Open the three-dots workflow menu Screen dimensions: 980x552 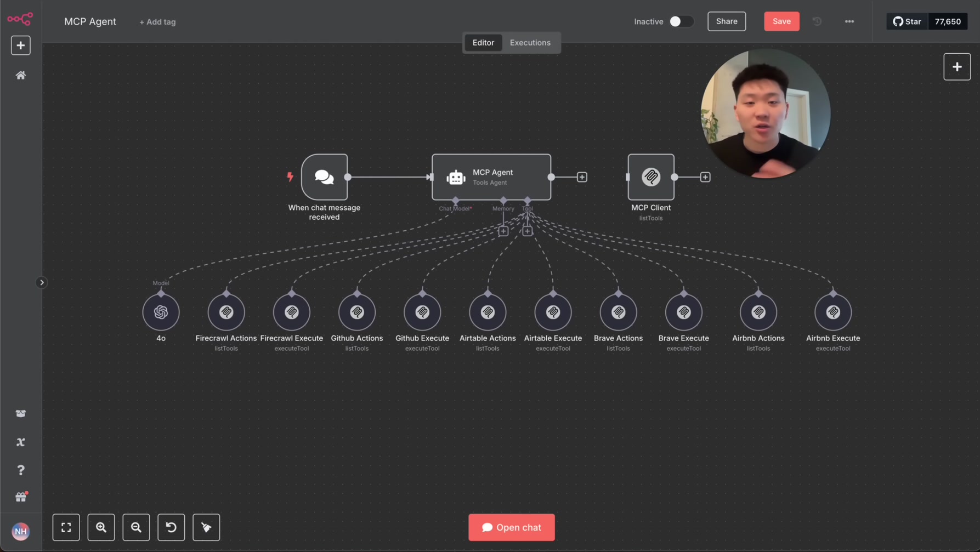[x=849, y=21]
